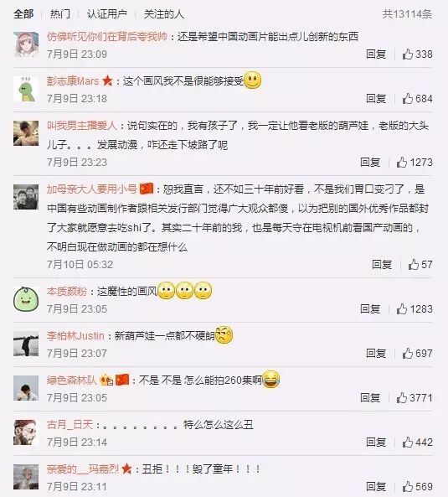The image size is (448, 497).
Task: Click 叫我男主播爱人 username
Action: pos(82,126)
